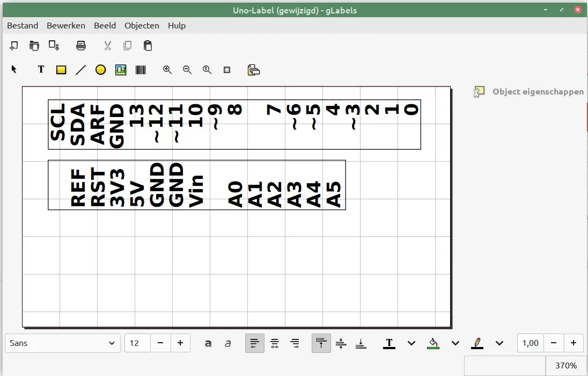Toggle italic text formatting
588x376 pixels.
click(227, 343)
